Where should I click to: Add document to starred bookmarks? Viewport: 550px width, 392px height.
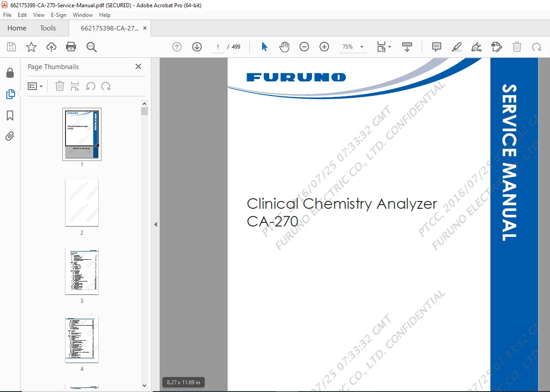tap(31, 47)
